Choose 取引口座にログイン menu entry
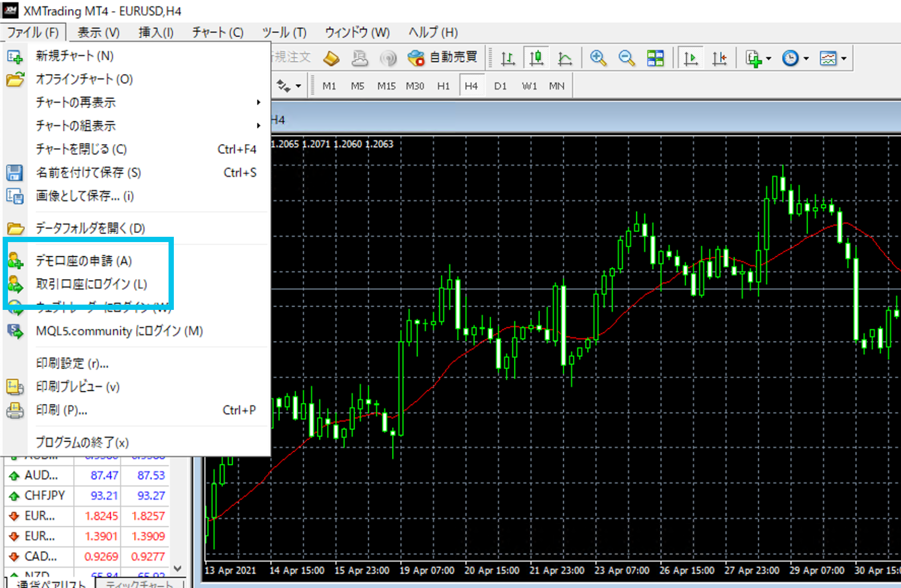901x588 pixels. [x=91, y=284]
